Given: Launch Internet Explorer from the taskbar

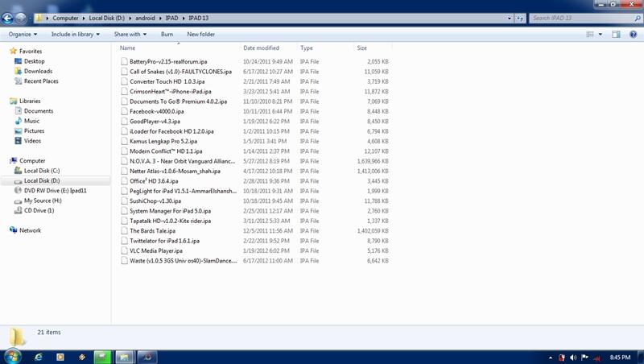Looking at the screenshot, I should [x=38, y=357].
